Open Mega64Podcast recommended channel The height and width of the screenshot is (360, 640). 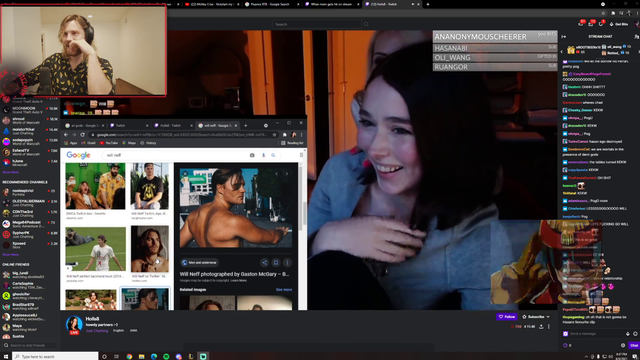click(x=29, y=224)
